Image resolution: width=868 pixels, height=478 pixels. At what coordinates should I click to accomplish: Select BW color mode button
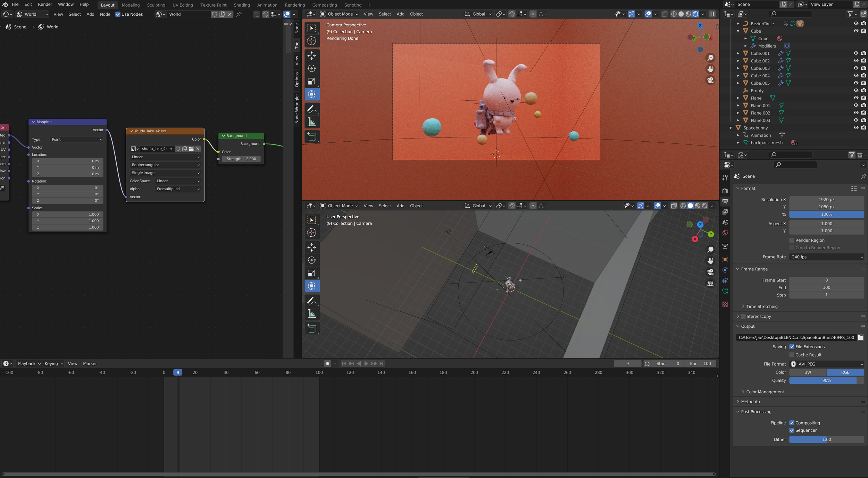click(808, 372)
